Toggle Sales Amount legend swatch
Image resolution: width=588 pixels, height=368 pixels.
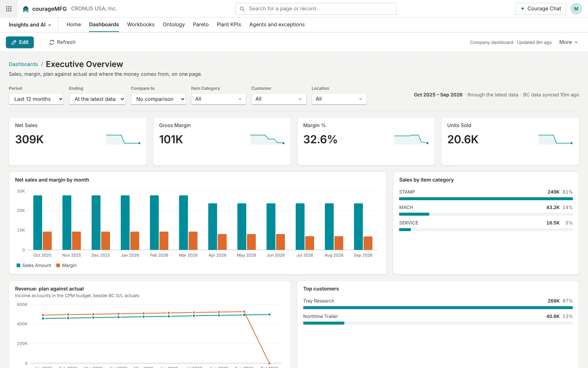tap(18, 265)
